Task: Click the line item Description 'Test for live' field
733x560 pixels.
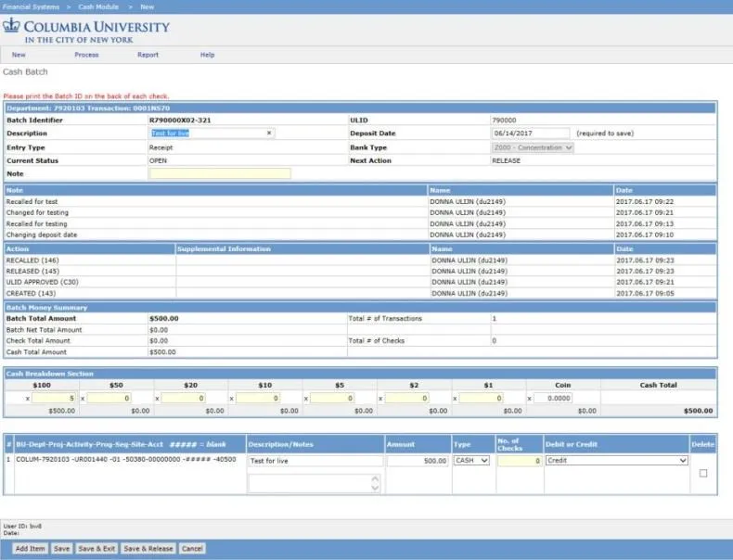Action: coord(315,461)
